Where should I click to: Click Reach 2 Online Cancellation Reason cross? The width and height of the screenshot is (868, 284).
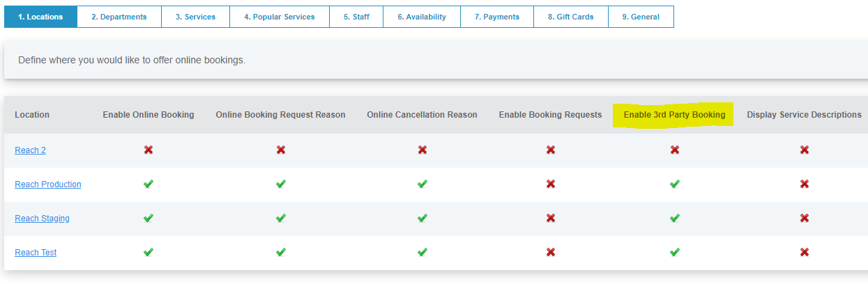click(422, 150)
